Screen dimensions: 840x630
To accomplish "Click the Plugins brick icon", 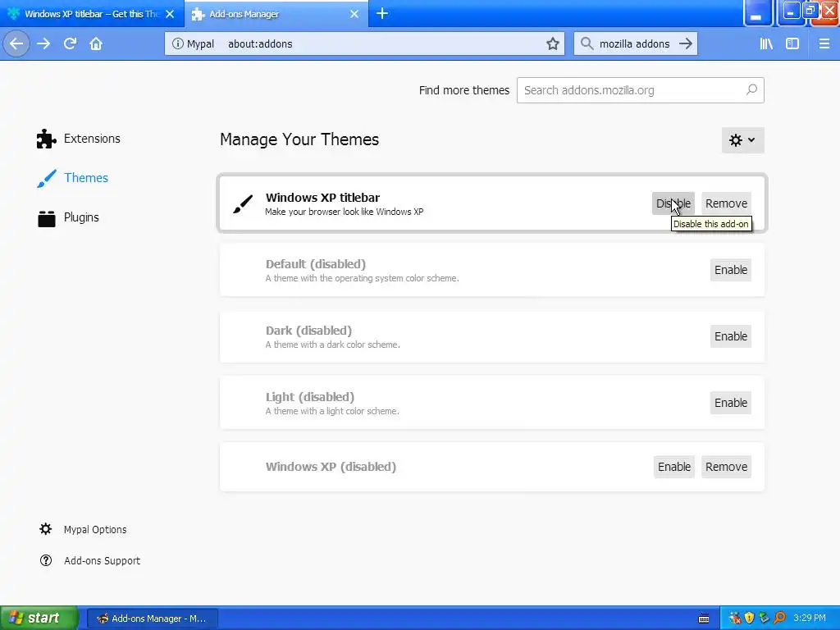I will coord(47,218).
